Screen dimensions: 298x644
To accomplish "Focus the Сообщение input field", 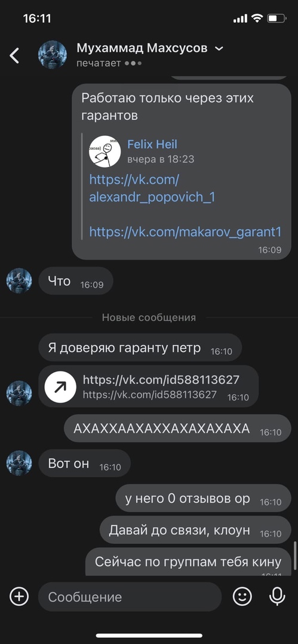I will 130,597.
